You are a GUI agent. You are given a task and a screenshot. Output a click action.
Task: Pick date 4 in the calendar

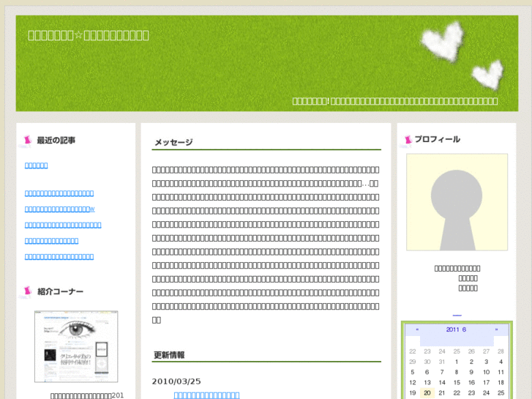coord(501,362)
